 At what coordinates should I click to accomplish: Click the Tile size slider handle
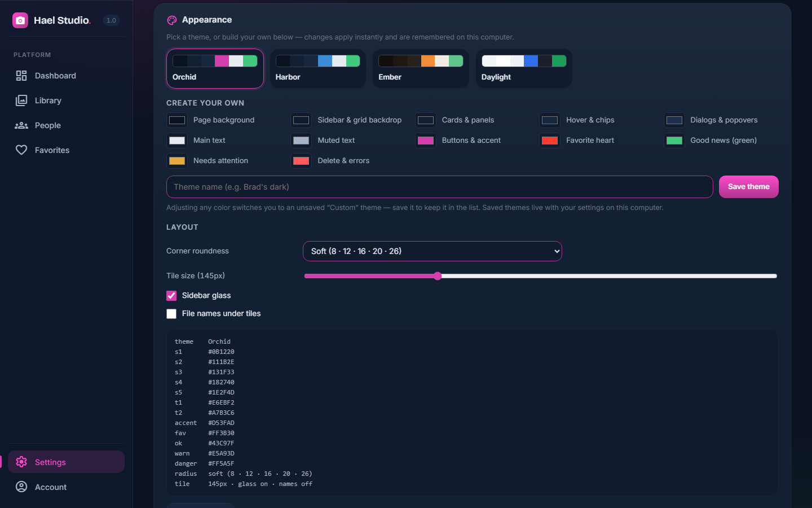pyautogui.click(x=438, y=276)
